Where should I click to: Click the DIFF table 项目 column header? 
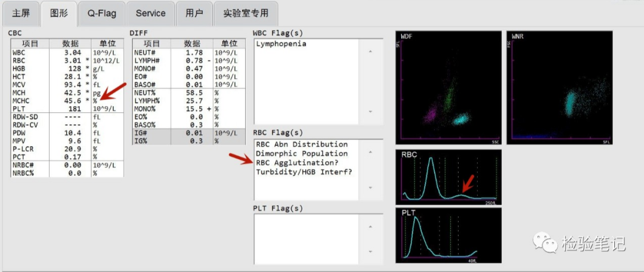151,44
